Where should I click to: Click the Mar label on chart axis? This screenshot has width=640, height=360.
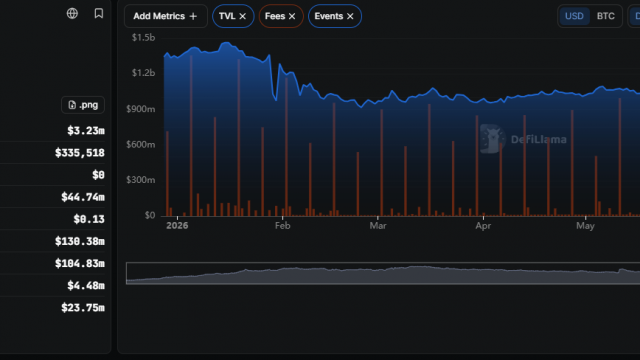[x=378, y=226]
